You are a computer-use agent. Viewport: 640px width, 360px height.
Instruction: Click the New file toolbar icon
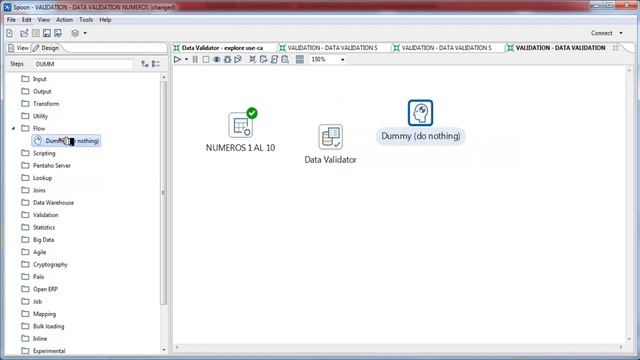10,33
